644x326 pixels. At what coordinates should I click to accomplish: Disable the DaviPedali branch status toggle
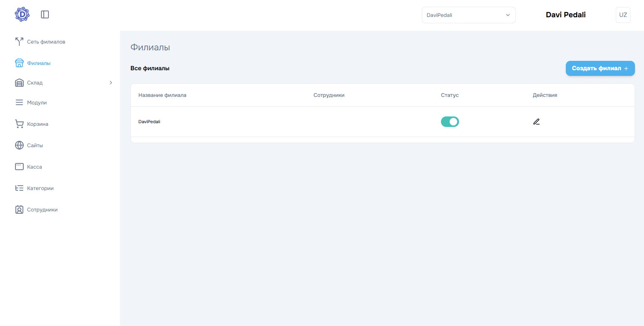[x=450, y=122]
